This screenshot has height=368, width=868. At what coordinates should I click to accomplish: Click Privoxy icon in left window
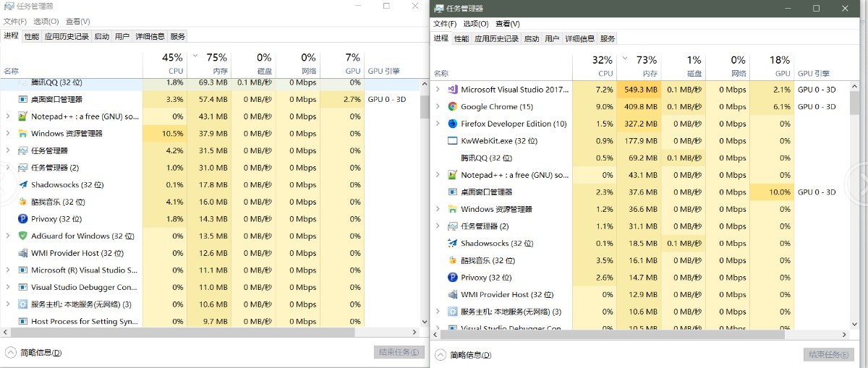(23, 219)
